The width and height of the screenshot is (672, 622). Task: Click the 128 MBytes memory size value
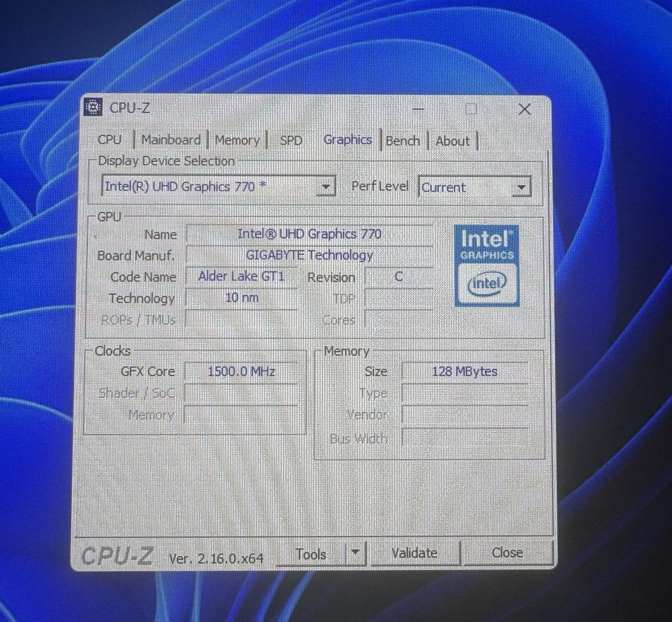coord(465,372)
